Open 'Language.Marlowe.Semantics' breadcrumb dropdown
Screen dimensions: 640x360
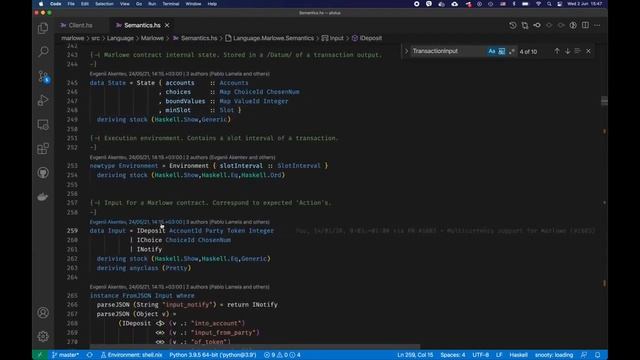(269, 38)
